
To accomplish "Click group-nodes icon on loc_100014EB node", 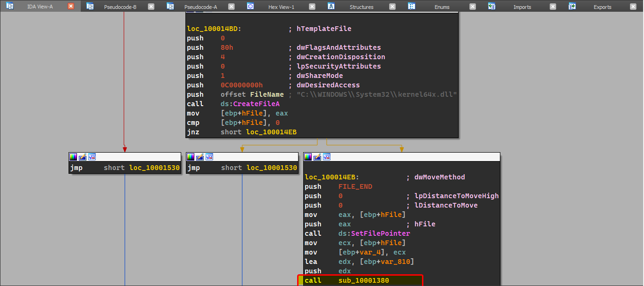I will (x=327, y=157).
